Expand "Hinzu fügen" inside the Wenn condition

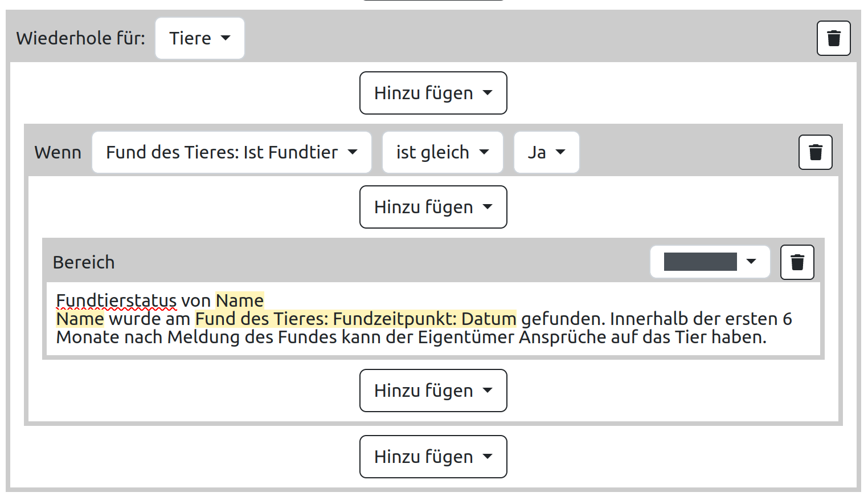(433, 207)
